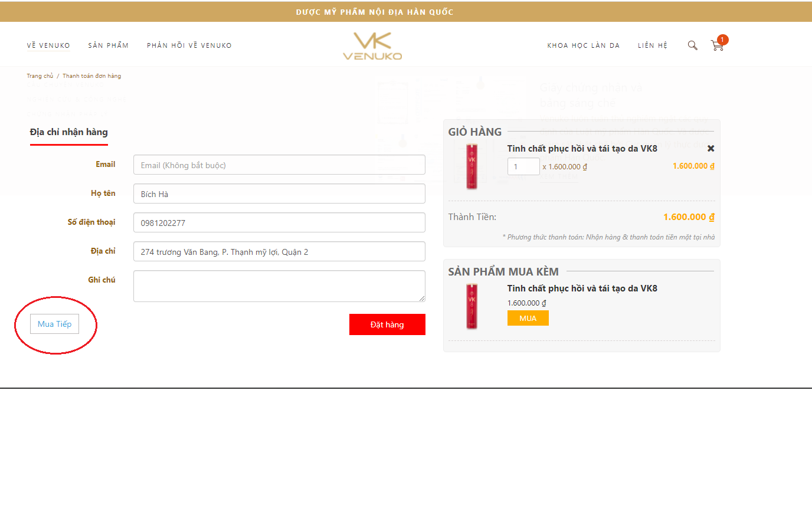Open the search magnifier icon

point(693,45)
